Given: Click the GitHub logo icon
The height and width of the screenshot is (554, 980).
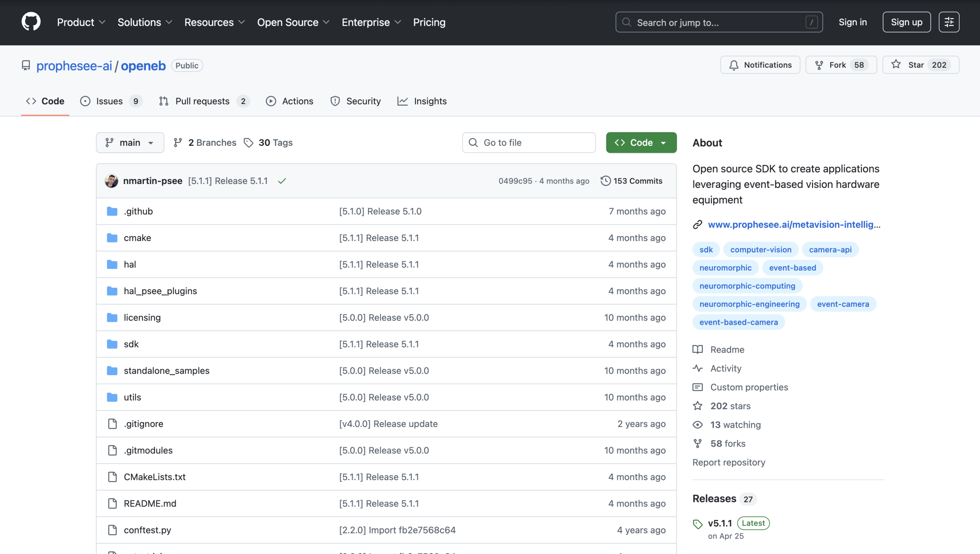Looking at the screenshot, I should tap(31, 22).
